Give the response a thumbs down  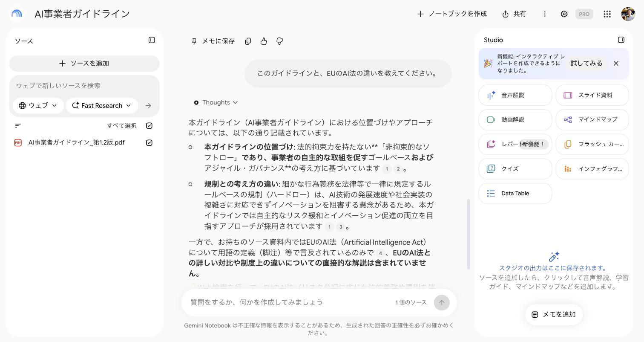(279, 41)
